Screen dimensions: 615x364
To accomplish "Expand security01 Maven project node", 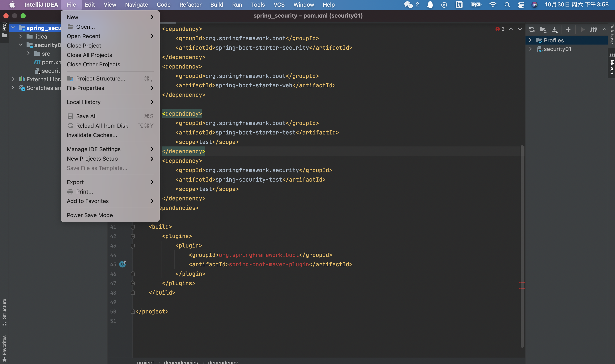I will (x=530, y=49).
